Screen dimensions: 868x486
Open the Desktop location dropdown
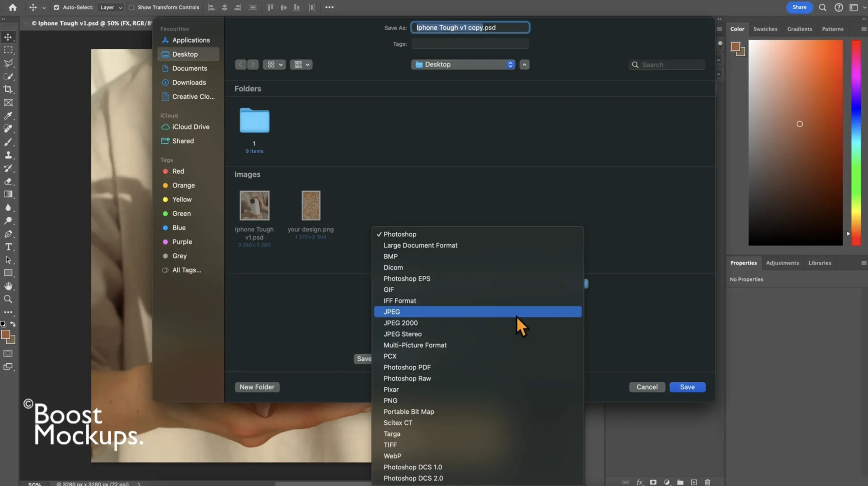point(463,64)
